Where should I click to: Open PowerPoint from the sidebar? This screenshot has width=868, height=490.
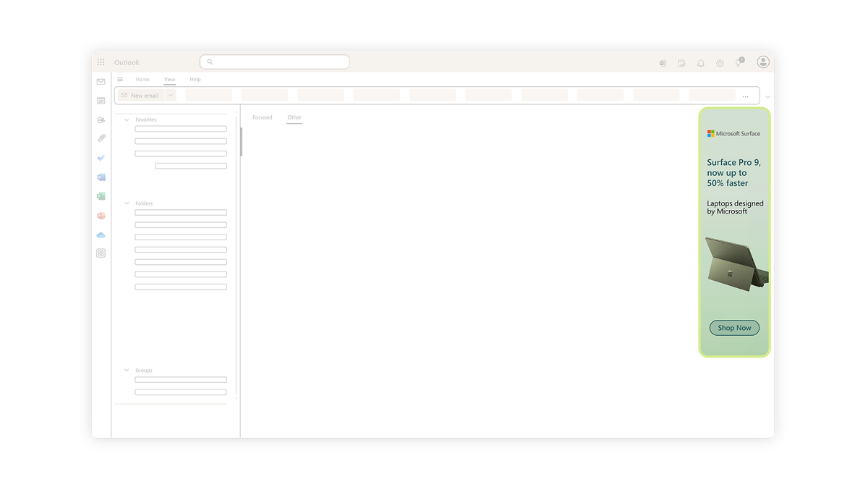pyautogui.click(x=101, y=215)
